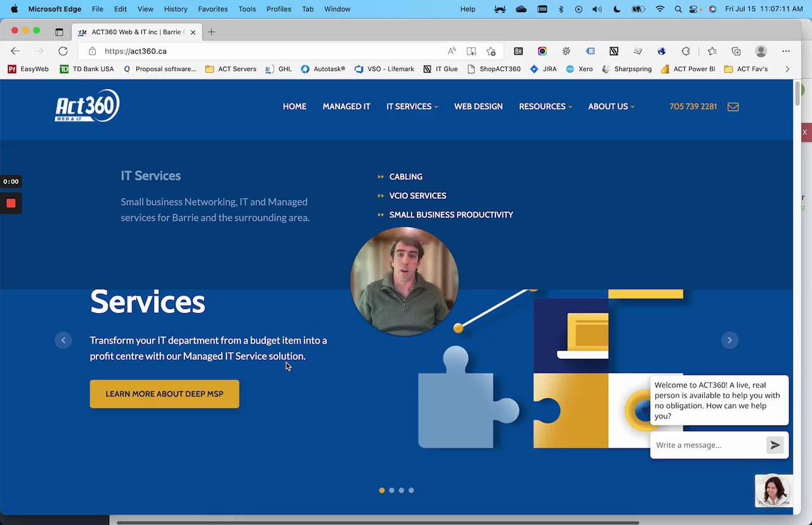The height and width of the screenshot is (525, 812).
Task: Go back to the previous page
Action: pos(15,51)
